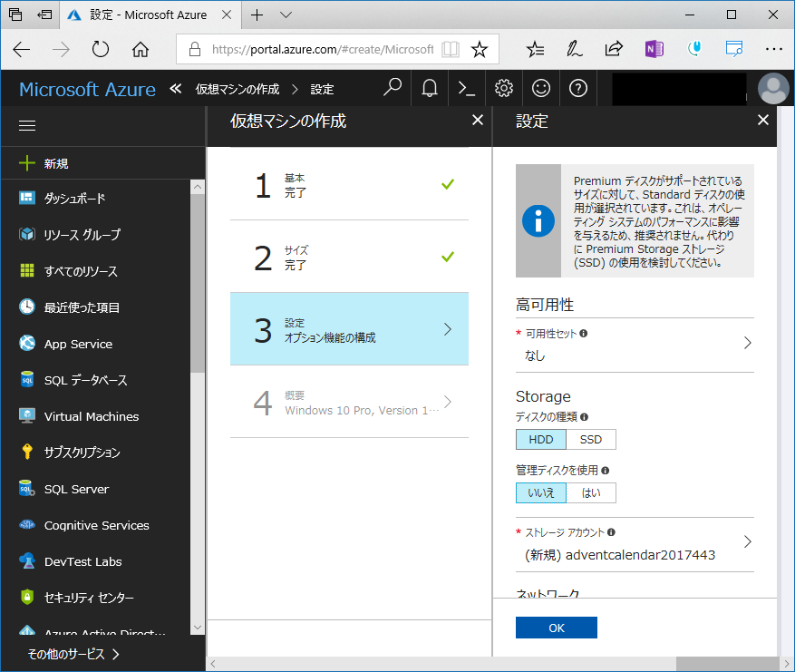Close the 設定 blade
This screenshot has width=795, height=672.
[x=763, y=121]
